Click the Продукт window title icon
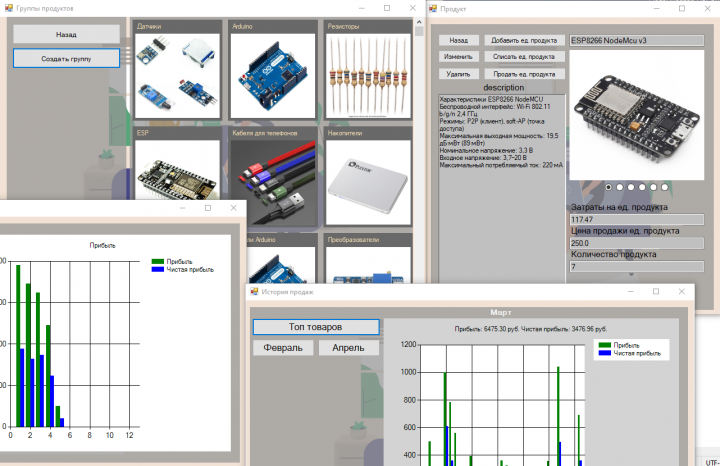 pos(433,8)
